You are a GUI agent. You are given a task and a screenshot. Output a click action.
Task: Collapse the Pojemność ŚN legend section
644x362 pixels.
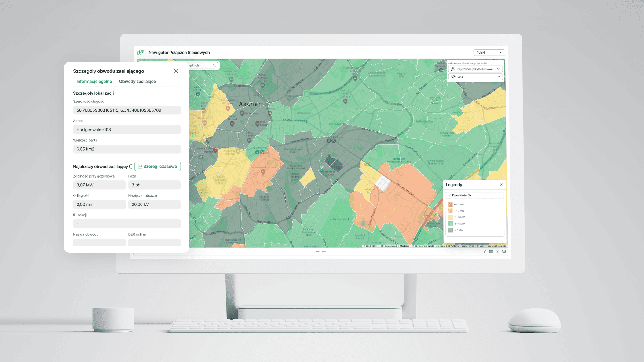coord(449,195)
